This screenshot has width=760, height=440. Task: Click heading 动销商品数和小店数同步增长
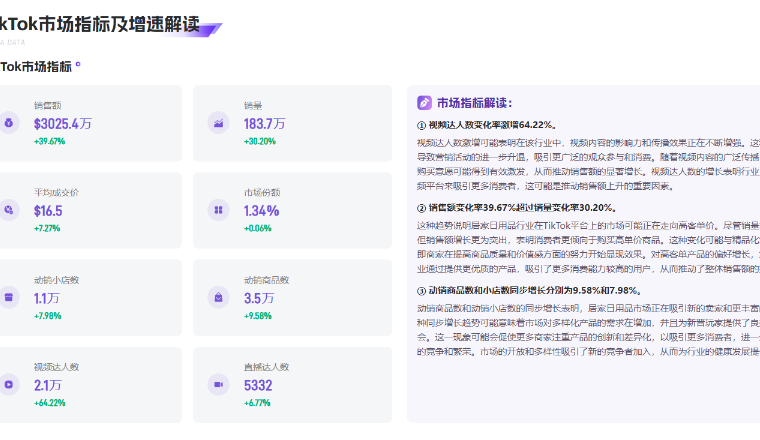[530, 291]
